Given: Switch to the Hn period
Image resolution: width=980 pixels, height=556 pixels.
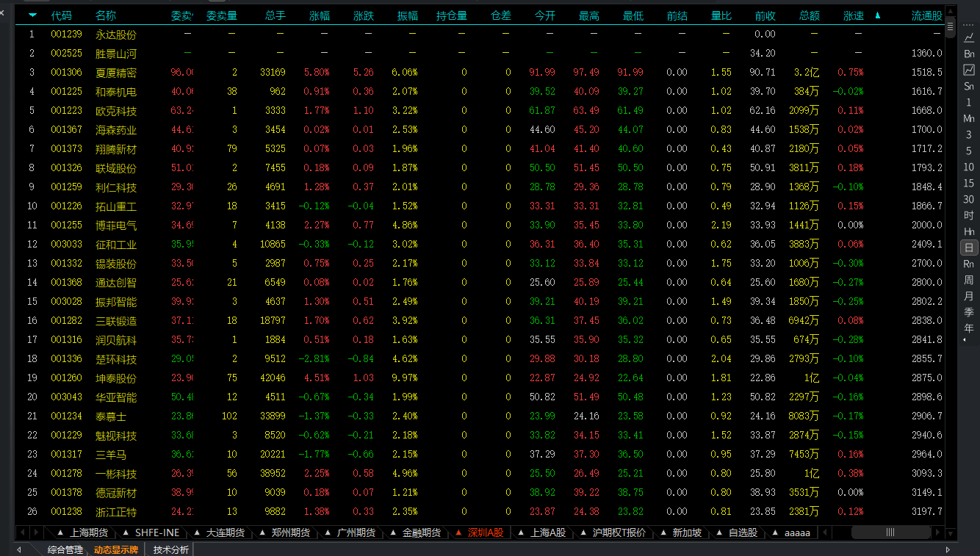Looking at the screenshot, I should pos(969,231).
